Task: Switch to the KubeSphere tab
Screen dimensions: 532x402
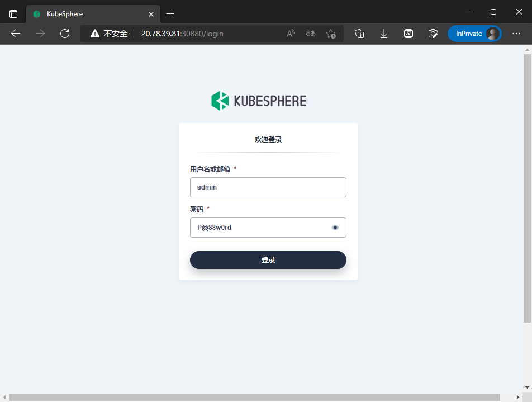Action: click(x=89, y=13)
